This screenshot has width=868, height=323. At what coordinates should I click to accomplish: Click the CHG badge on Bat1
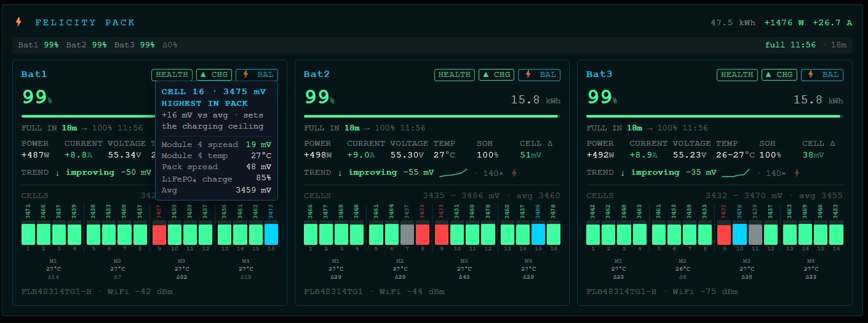click(214, 75)
